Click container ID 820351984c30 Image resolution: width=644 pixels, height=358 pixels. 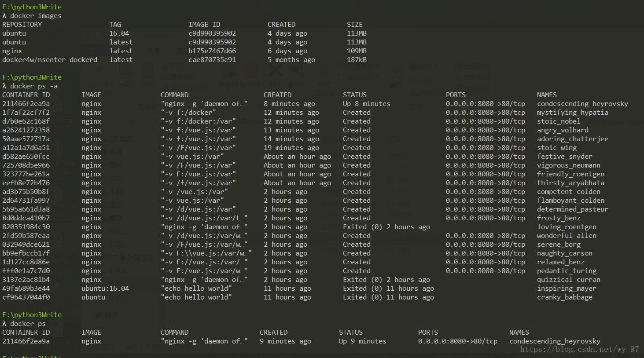click(26, 227)
